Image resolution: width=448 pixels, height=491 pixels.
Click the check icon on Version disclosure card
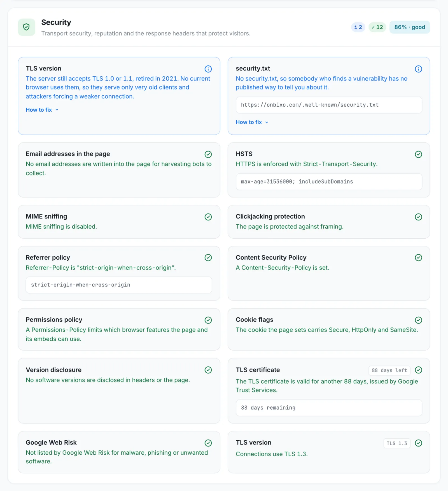click(x=208, y=370)
